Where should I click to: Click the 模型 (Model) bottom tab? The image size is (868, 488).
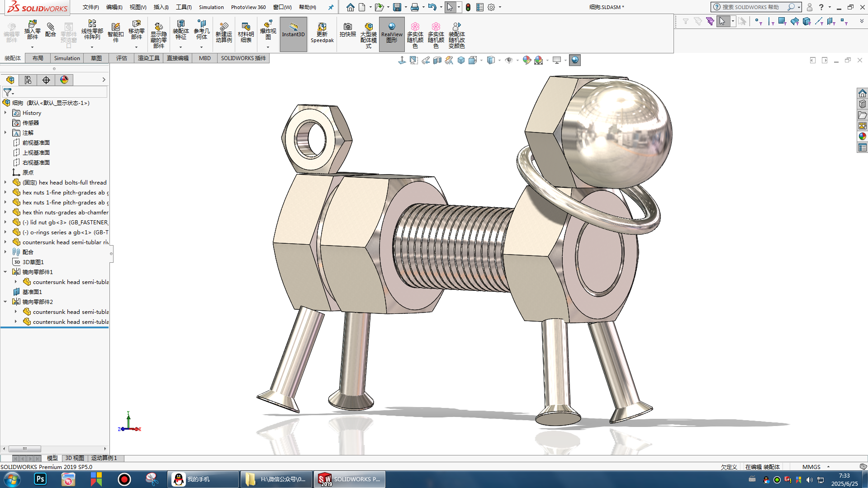52,458
